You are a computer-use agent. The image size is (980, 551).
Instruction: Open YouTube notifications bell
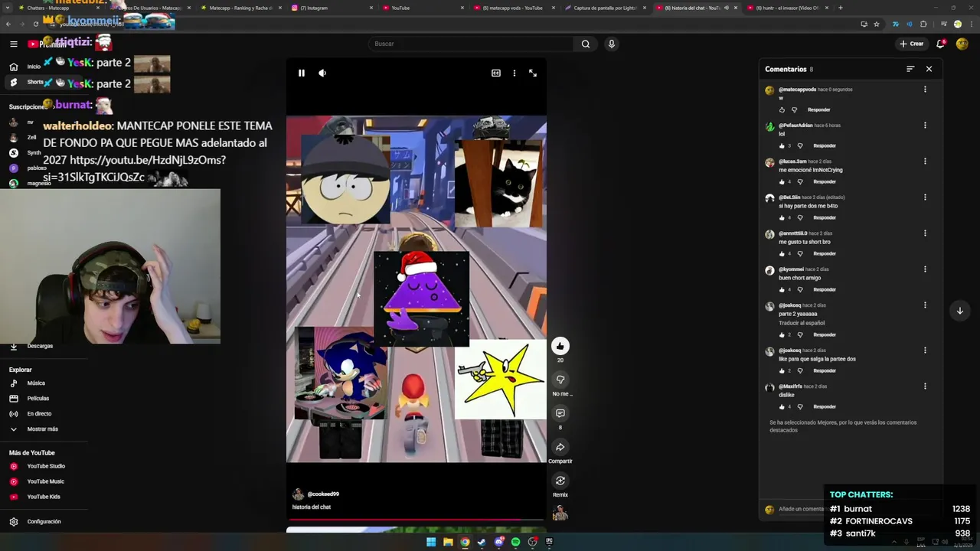point(940,44)
